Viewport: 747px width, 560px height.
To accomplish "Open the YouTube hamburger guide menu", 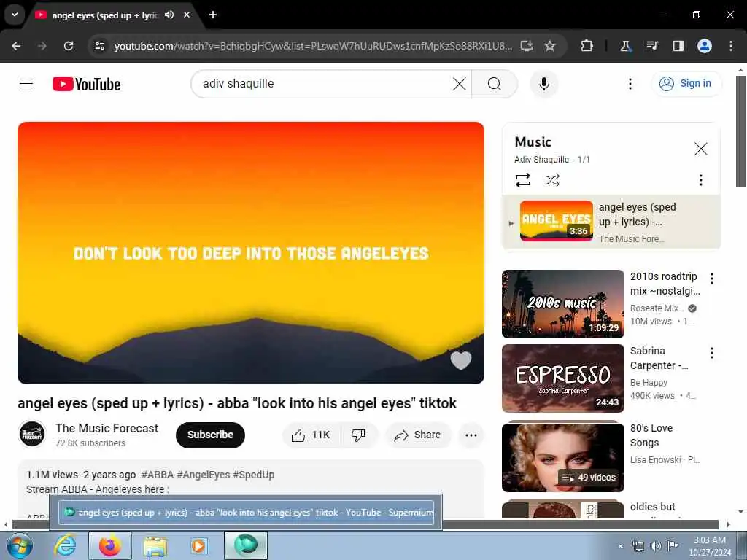I will coord(26,84).
